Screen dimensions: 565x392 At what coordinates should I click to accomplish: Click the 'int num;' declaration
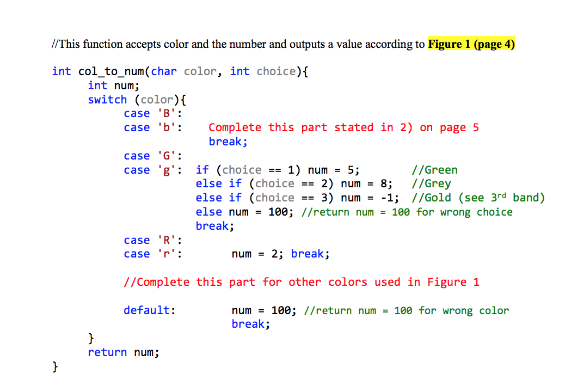(114, 86)
